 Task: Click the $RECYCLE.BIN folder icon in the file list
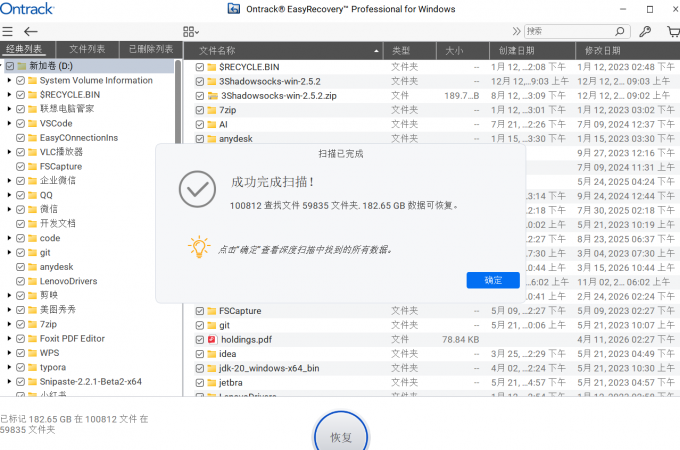point(212,67)
